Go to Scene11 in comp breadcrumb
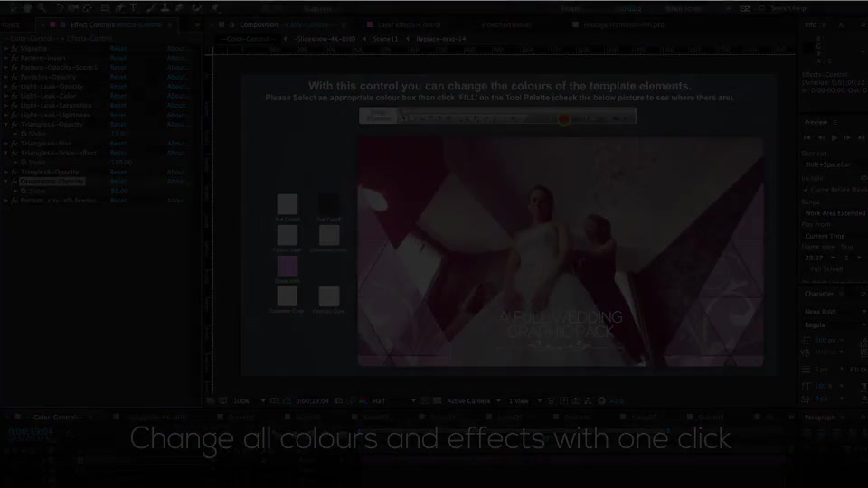This screenshot has width=868, height=488. [x=385, y=39]
